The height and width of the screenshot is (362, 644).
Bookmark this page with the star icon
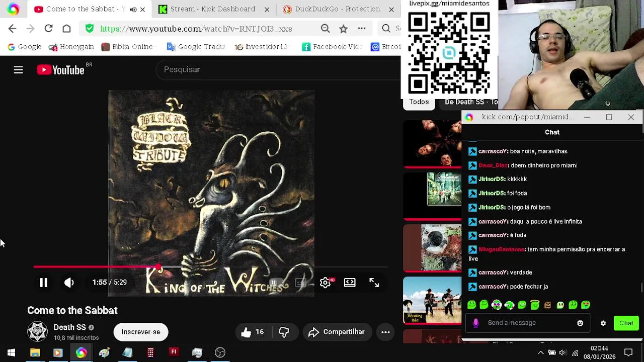(x=343, y=29)
